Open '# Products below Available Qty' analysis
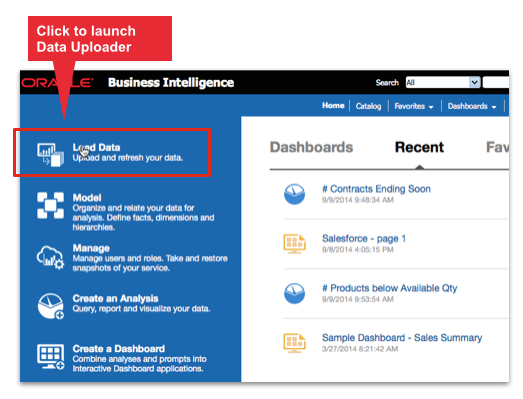523x399 pixels. pyautogui.click(x=390, y=289)
